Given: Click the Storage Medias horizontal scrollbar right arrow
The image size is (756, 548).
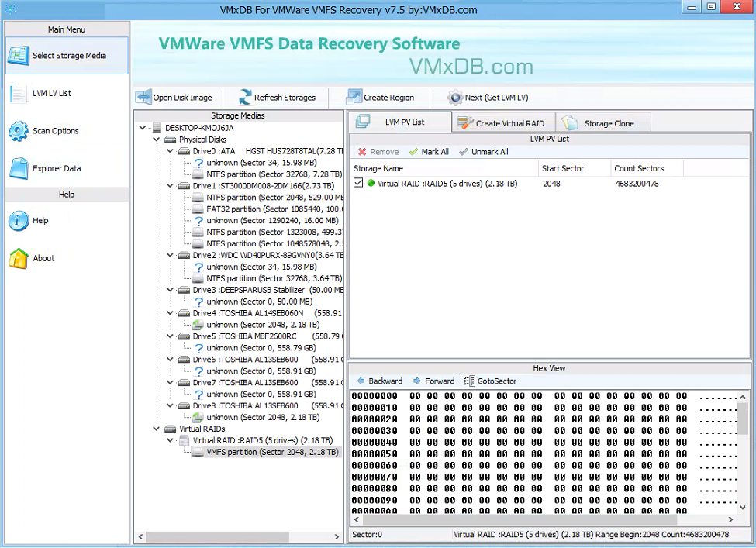Looking at the screenshot, I should tap(337, 536).
